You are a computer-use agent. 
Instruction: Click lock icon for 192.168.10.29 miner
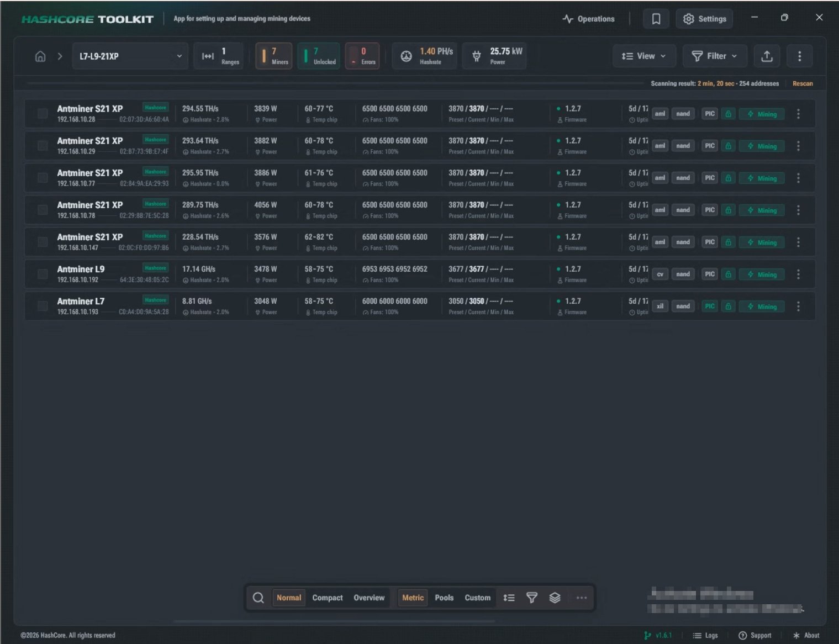click(728, 146)
